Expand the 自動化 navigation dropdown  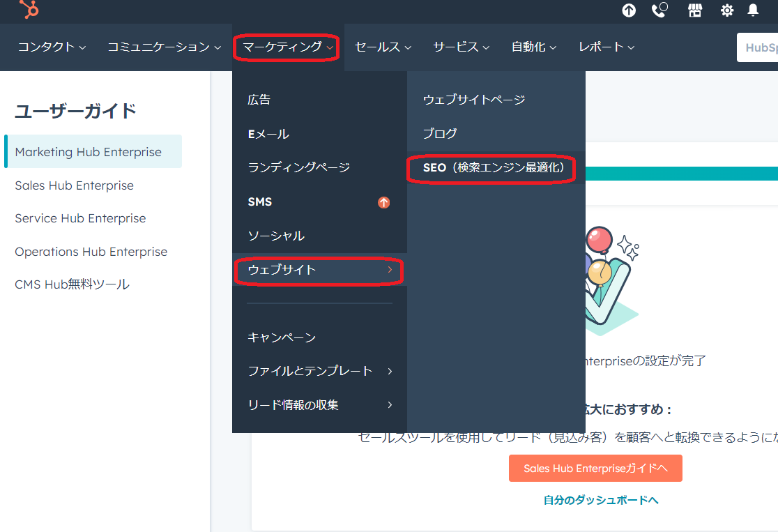(534, 47)
